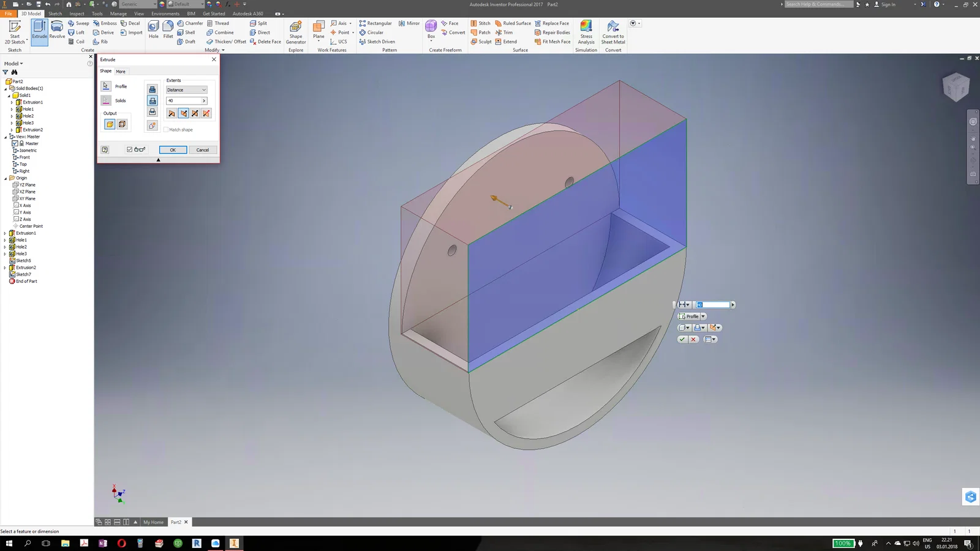Open the Model browser dropdown

(x=13, y=64)
